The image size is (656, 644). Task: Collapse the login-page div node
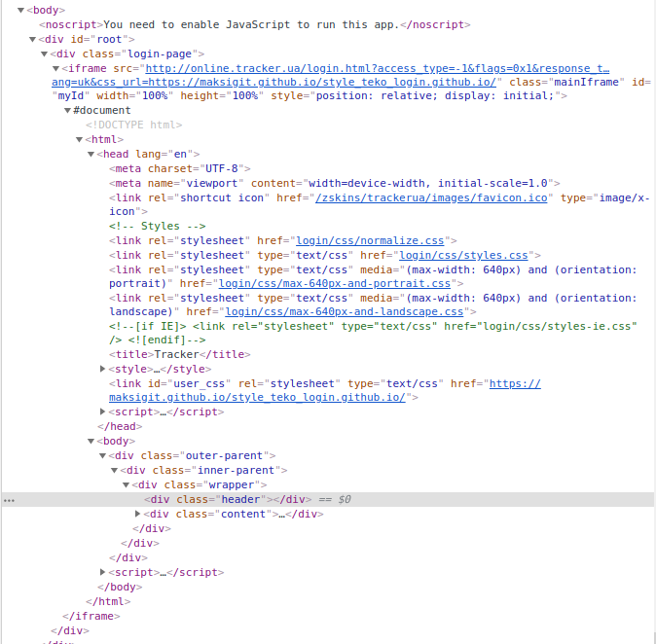coord(44,54)
